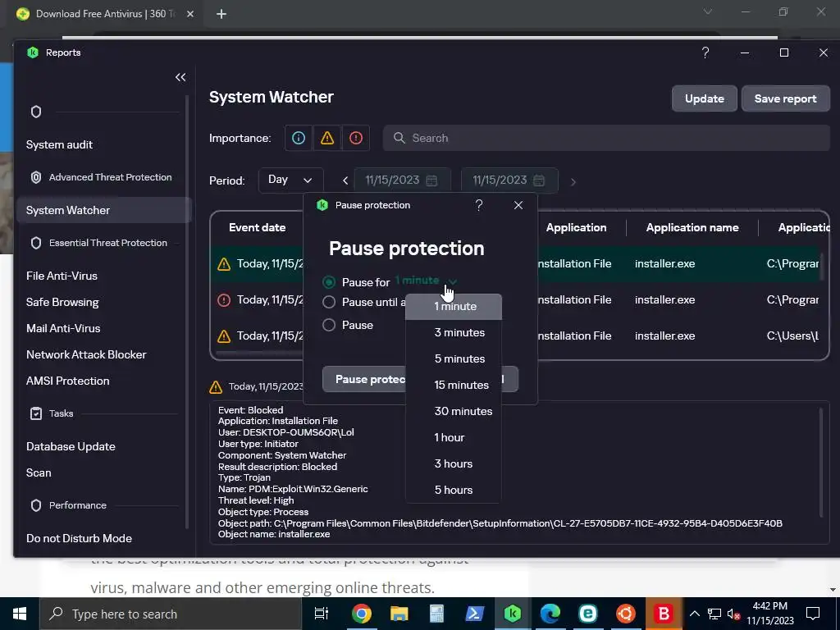Open the System audit report

click(59, 144)
